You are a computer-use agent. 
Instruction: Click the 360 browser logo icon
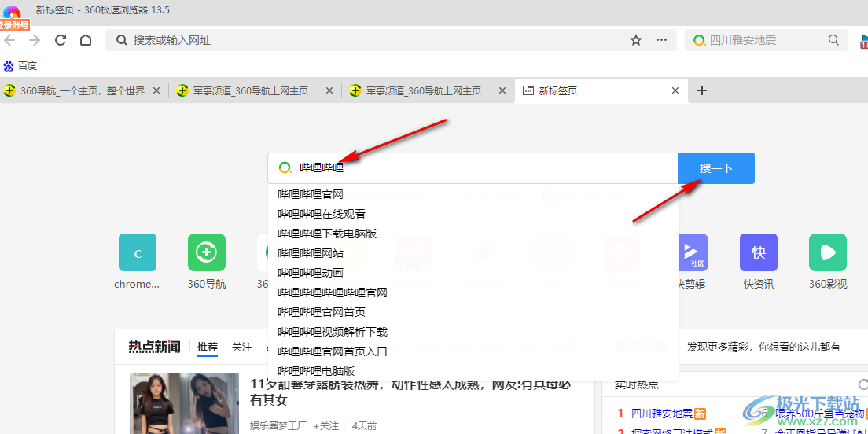pos(12,12)
